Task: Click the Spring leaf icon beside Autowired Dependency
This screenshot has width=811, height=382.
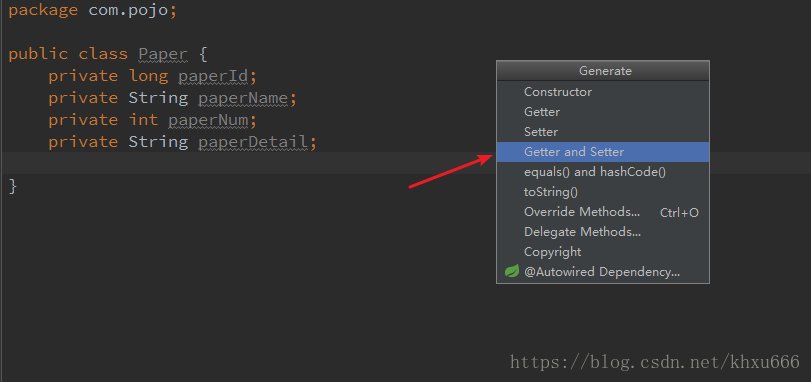Action: 512,271
